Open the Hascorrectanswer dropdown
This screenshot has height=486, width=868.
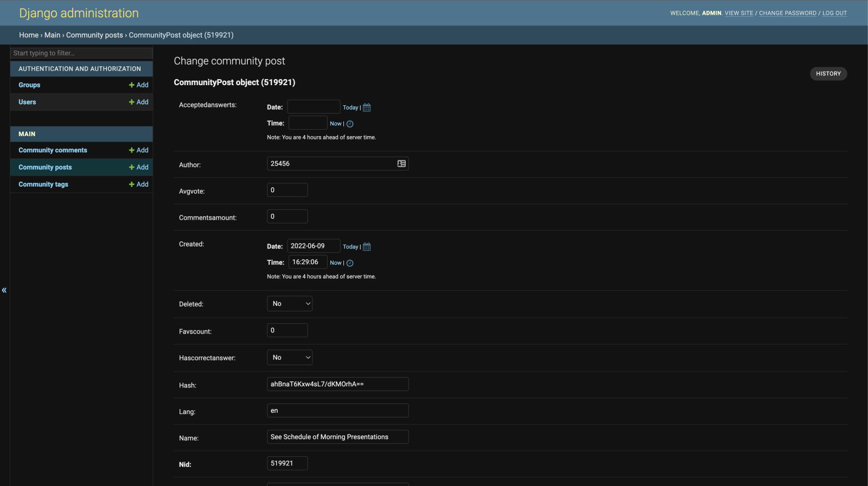(290, 357)
